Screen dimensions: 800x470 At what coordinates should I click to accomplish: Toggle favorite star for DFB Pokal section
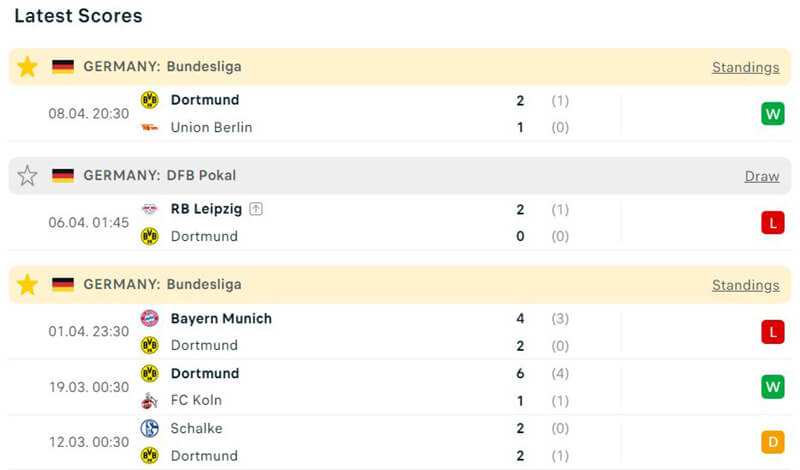click(x=27, y=176)
